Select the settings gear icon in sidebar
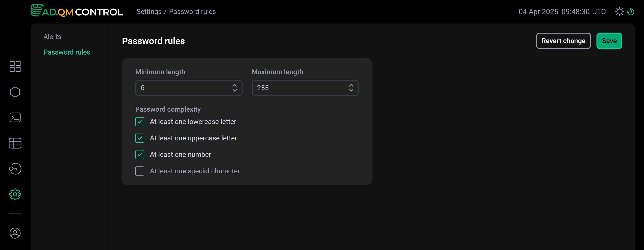The height and width of the screenshot is (250, 644). coord(15,194)
